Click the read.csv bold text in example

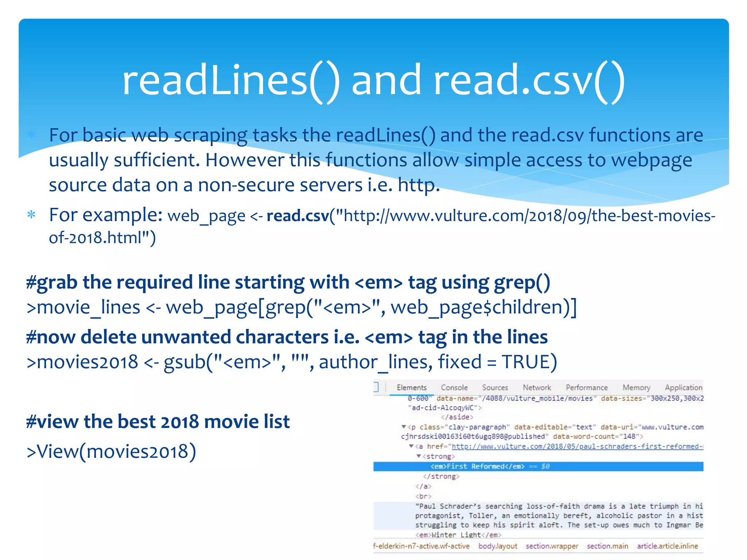point(298,215)
